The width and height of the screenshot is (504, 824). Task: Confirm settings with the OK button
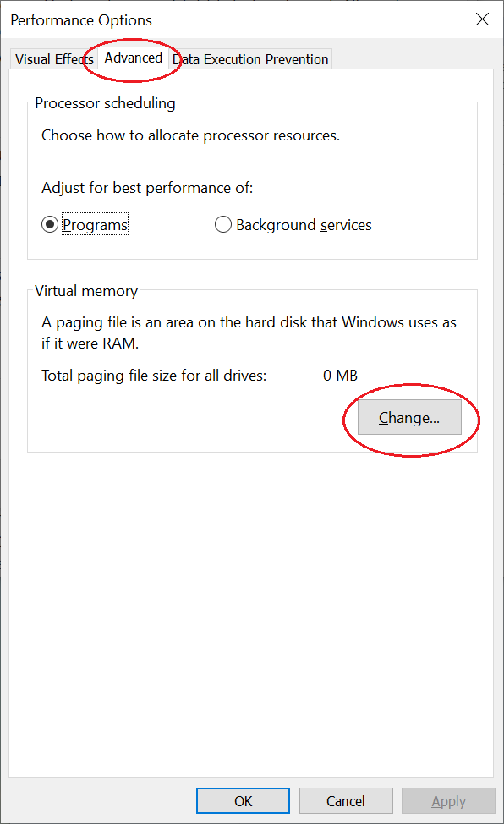coord(244,801)
